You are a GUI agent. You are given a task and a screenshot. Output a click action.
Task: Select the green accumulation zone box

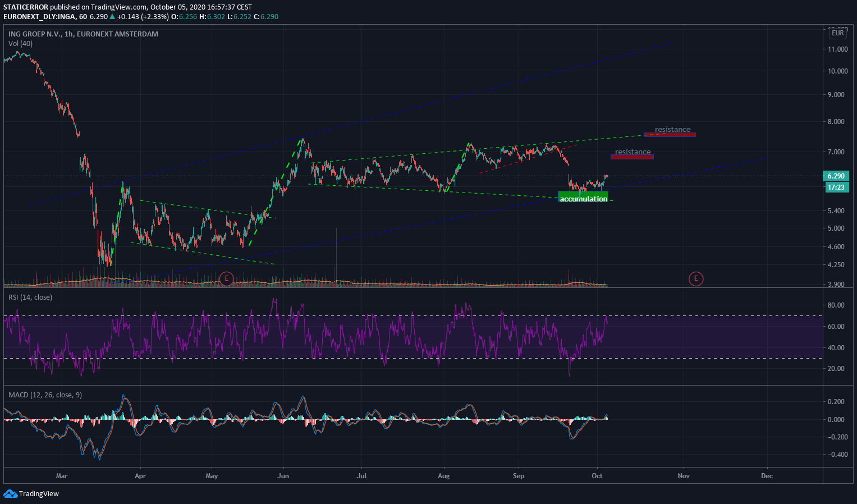(x=583, y=197)
